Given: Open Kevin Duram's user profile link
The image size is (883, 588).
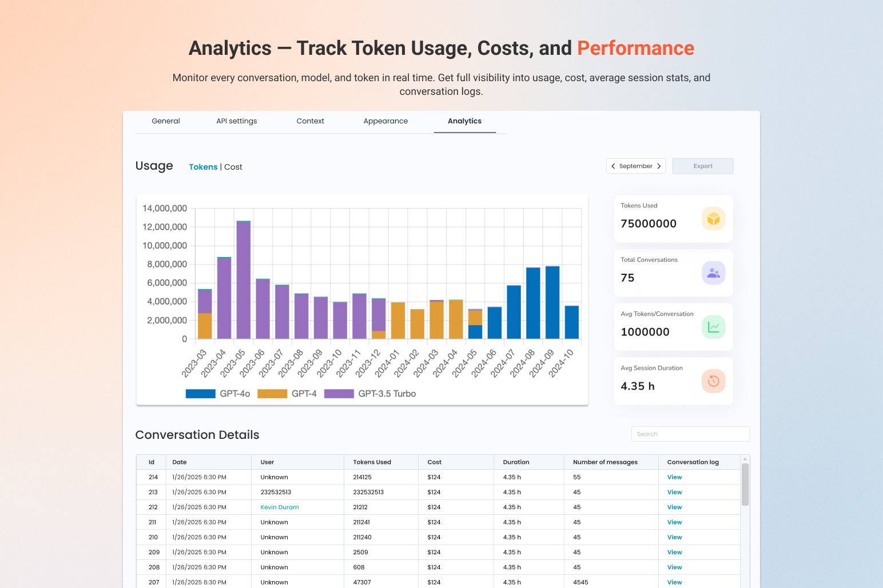Looking at the screenshot, I should (279, 507).
